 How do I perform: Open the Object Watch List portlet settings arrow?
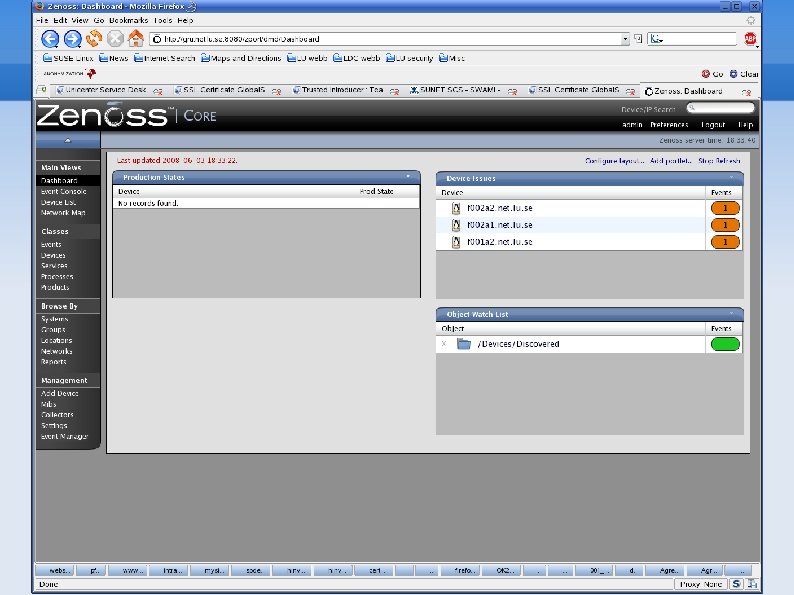click(x=731, y=313)
